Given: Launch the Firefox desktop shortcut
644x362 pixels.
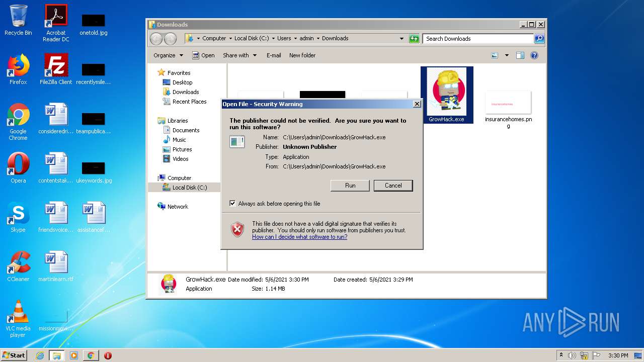Looking at the screenshot, I should tap(18, 69).
